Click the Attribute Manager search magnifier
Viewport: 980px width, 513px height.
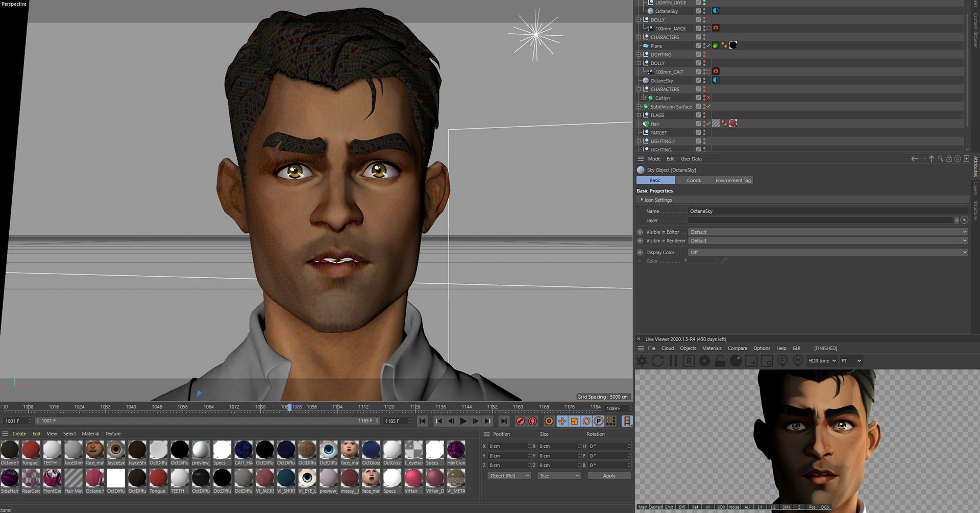pyautogui.click(x=940, y=159)
